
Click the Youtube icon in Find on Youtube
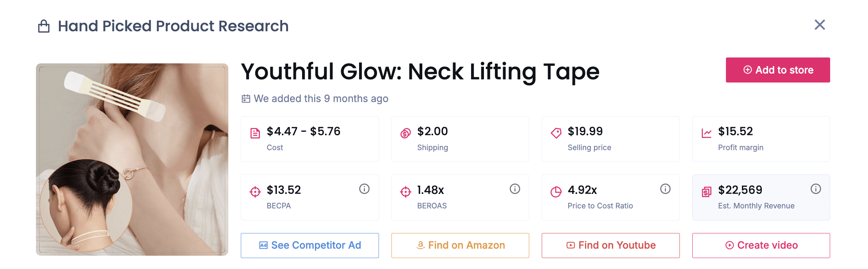570,246
